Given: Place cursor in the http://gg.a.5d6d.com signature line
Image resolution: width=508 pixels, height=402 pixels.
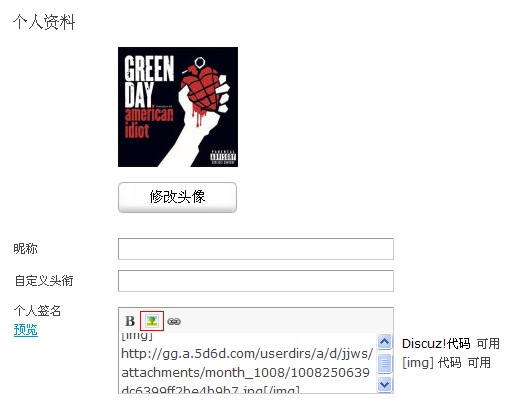Looking at the screenshot, I should coord(247,353).
